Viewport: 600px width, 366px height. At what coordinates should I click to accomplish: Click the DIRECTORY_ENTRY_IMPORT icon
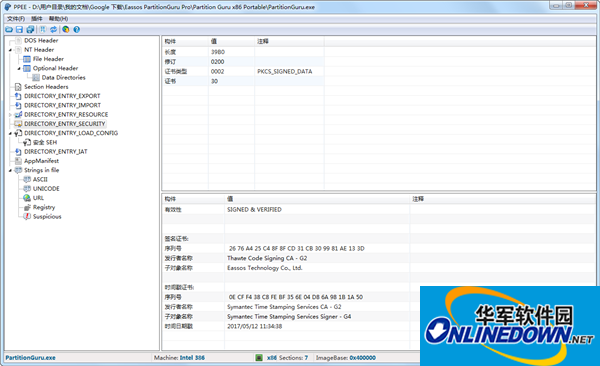coord(18,105)
